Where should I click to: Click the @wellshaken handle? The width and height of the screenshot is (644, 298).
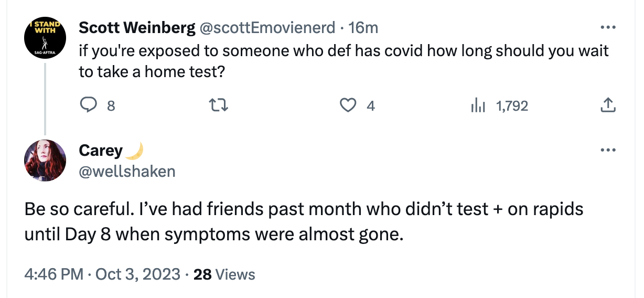pyautogui.click(x=127, y=171)
